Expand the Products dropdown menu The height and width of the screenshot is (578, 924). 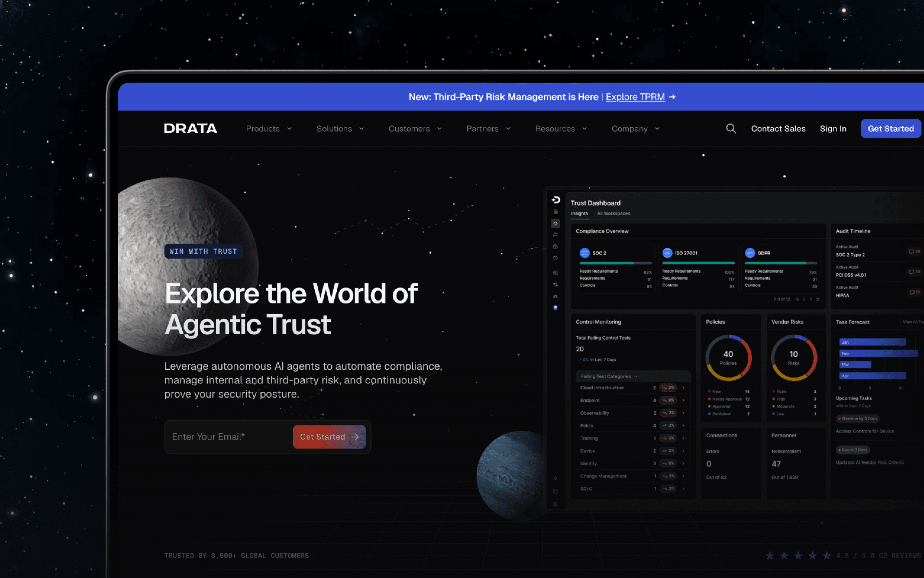[269, 129]
